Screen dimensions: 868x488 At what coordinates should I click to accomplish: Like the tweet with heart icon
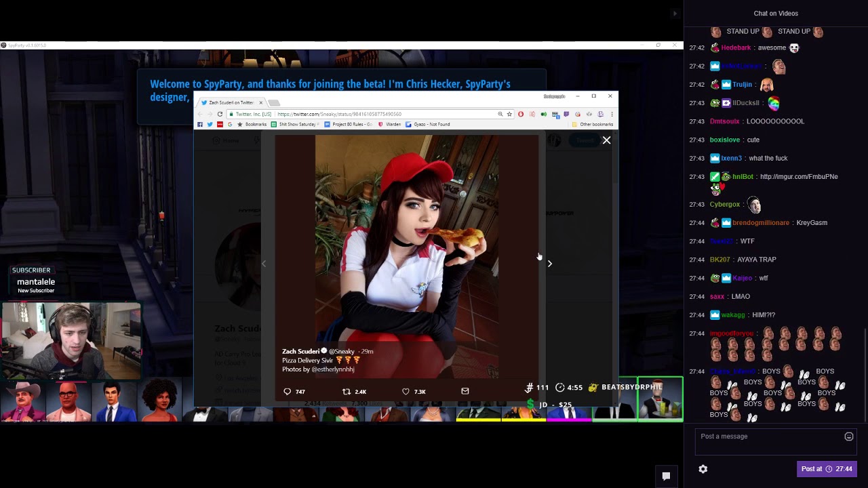point(406,392)
